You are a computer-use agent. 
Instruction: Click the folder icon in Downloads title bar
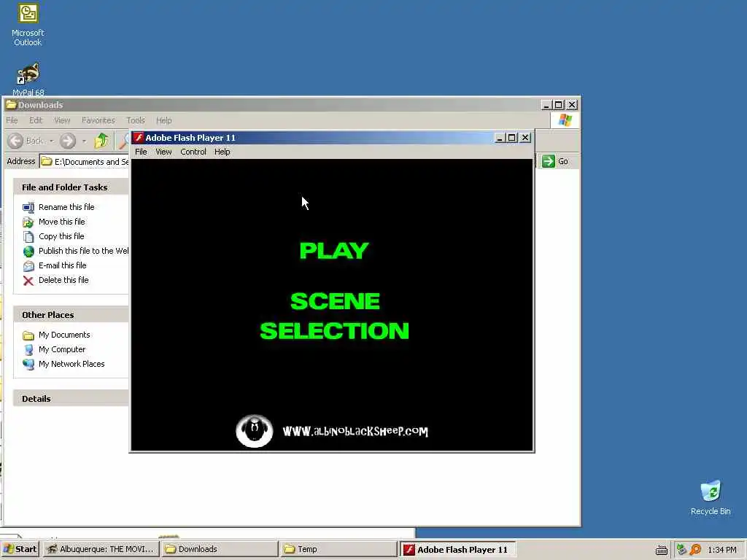point(12,105)
